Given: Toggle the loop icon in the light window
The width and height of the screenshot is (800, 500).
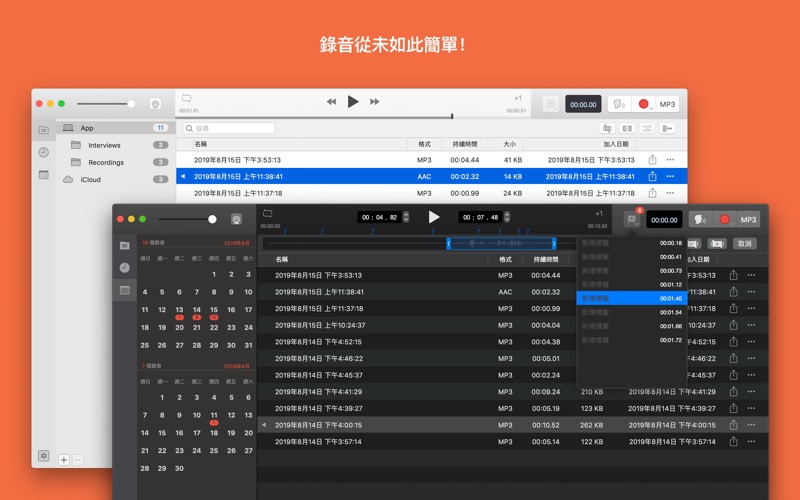Looking at the screenshot, I should click(x=186, y=98).
